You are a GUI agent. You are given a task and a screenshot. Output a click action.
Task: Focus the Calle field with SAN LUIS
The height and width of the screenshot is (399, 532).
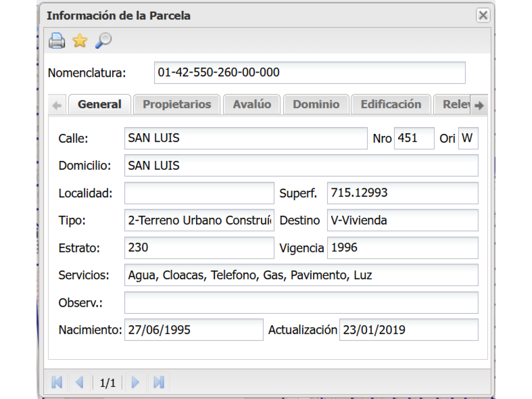pos(245,138)
